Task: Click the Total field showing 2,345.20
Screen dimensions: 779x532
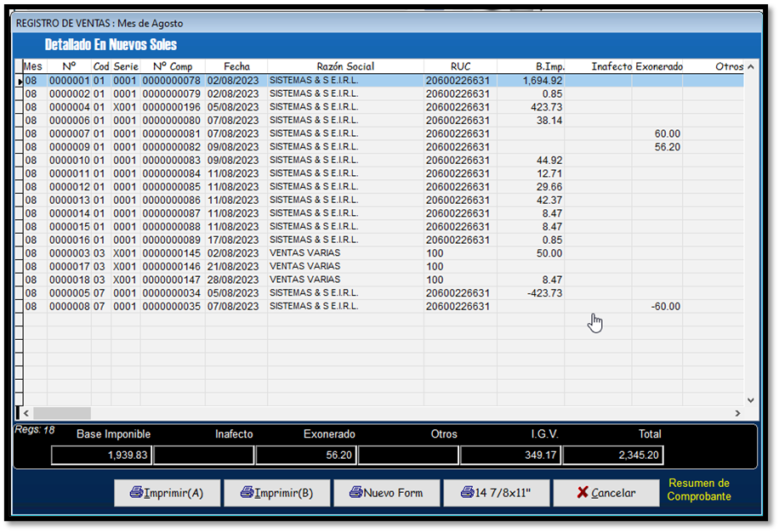Action: 612,456
